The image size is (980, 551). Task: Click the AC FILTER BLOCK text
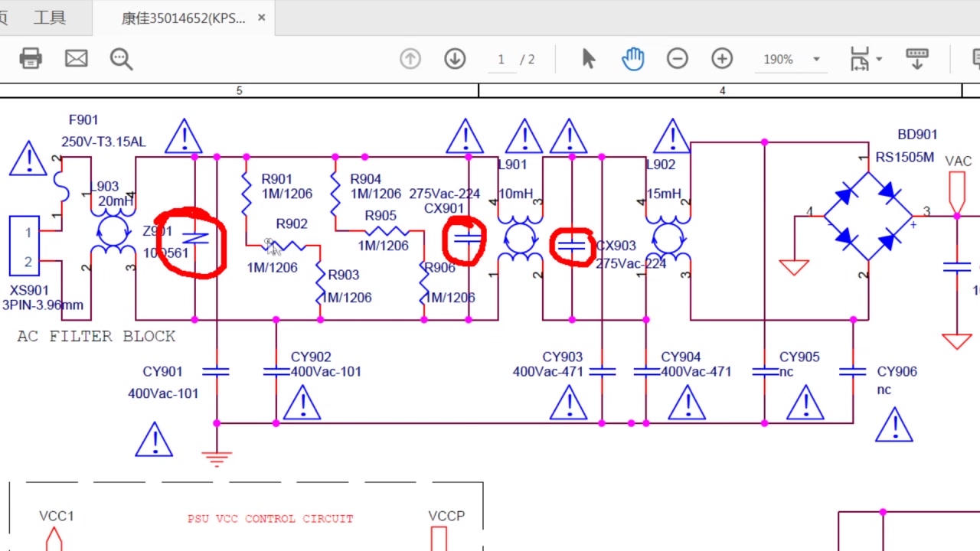click(x=96, y=336)
